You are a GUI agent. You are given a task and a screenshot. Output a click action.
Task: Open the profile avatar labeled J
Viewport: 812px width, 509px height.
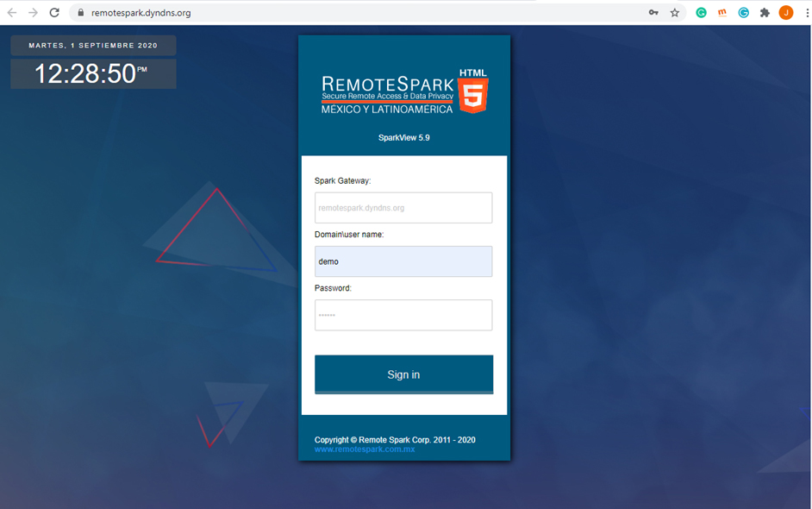point(785,13)
